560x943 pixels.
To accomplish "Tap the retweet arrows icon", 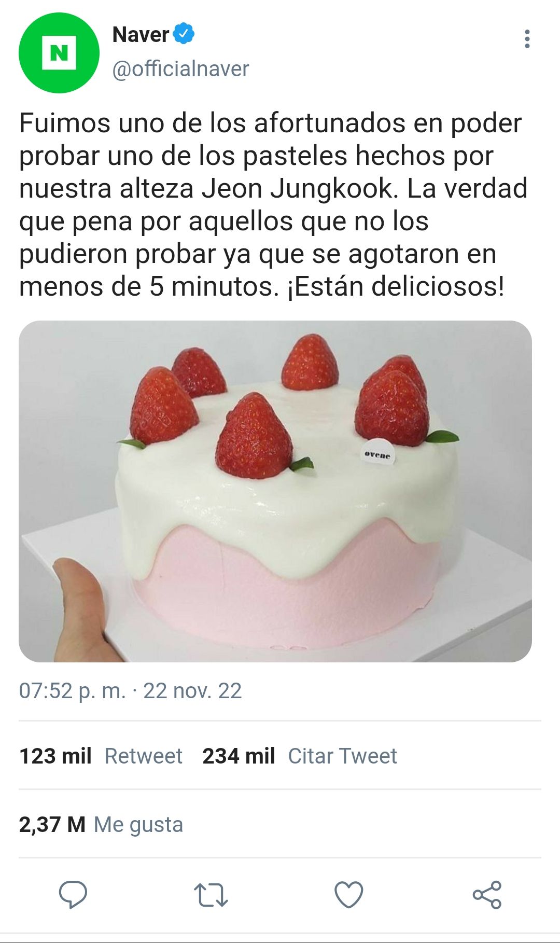I will [x=211, y=895].
